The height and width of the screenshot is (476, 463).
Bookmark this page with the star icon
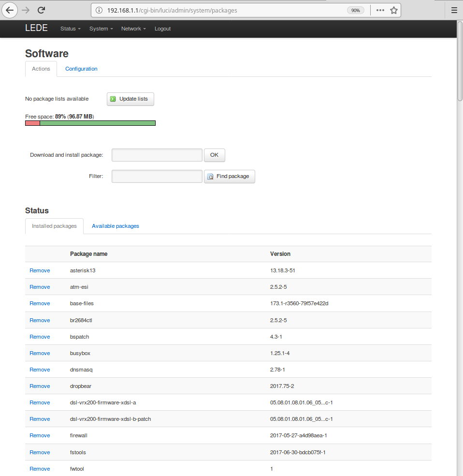pos(394,10)
